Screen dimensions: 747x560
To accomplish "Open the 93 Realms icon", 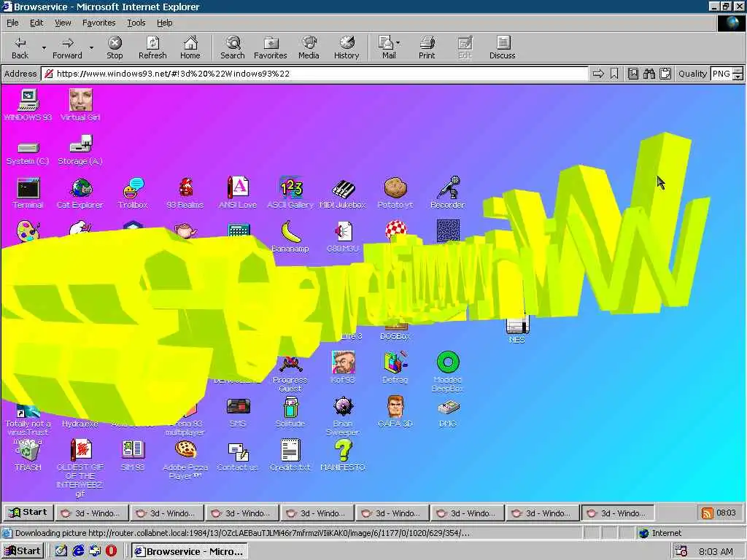I will click(185, 193).
